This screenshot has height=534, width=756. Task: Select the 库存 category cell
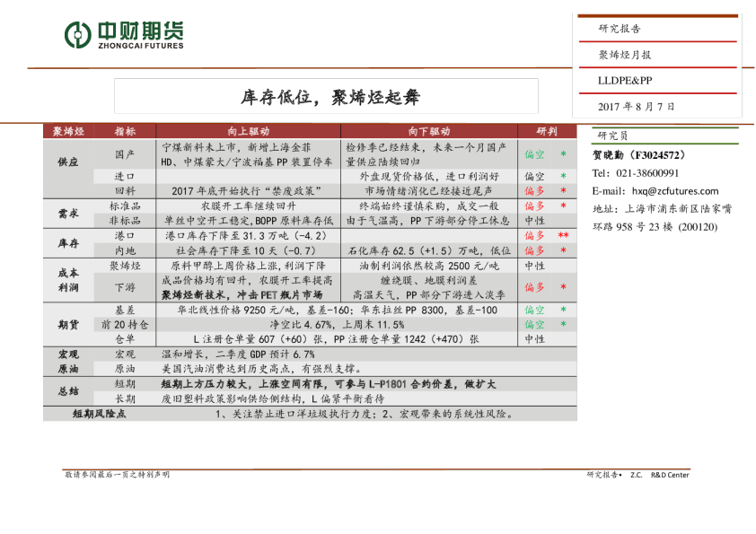(x=68, y=243)
